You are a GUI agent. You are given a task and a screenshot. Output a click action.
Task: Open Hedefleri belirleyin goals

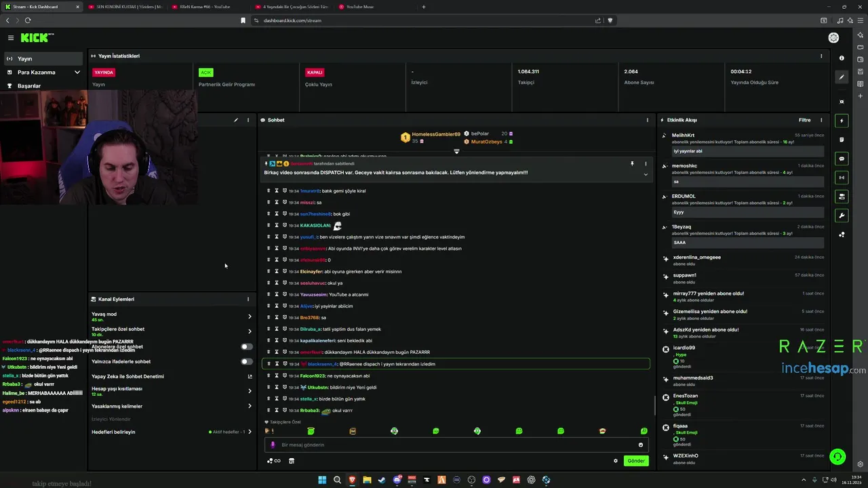click(x=172, y=432)
